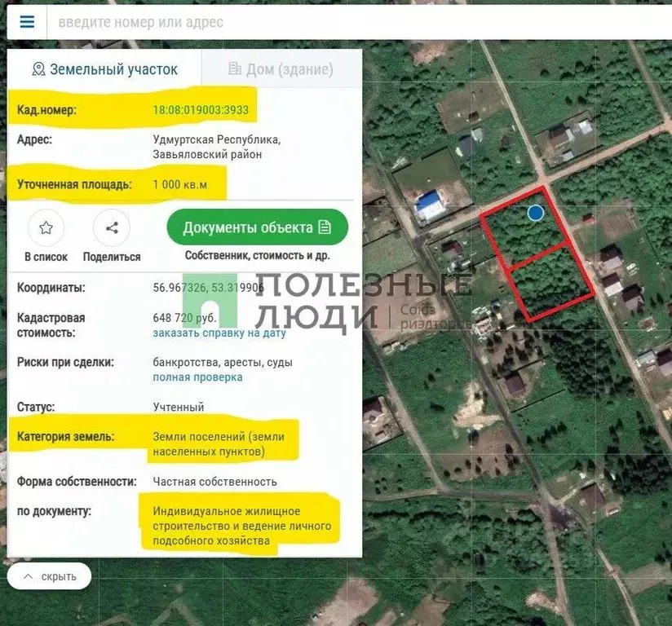Click the building icon in the Дом tab
This screenshot has height=626, width=672.
[x=235, y=69]
